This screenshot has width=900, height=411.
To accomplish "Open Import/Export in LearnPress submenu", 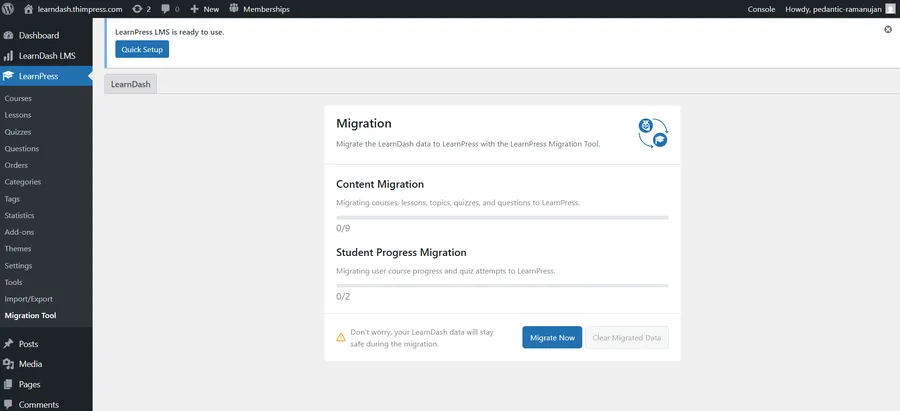I will [29, 299].
